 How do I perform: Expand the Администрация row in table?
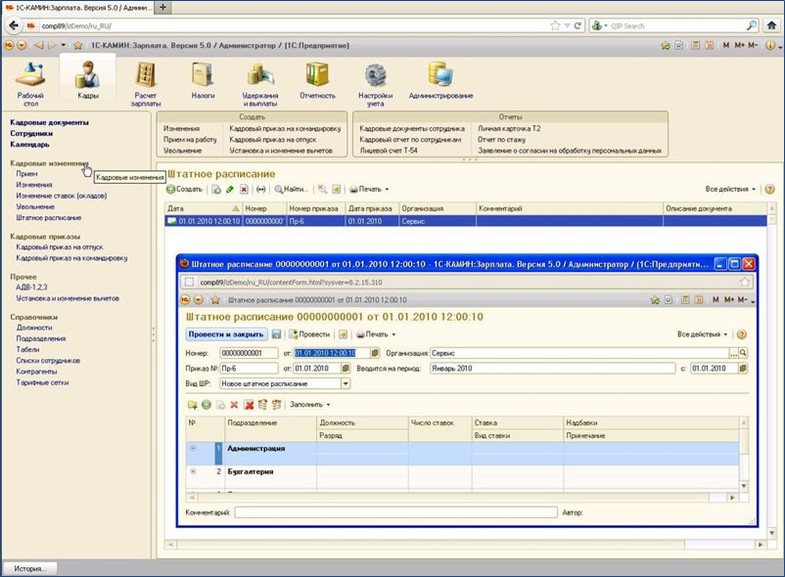193,448
